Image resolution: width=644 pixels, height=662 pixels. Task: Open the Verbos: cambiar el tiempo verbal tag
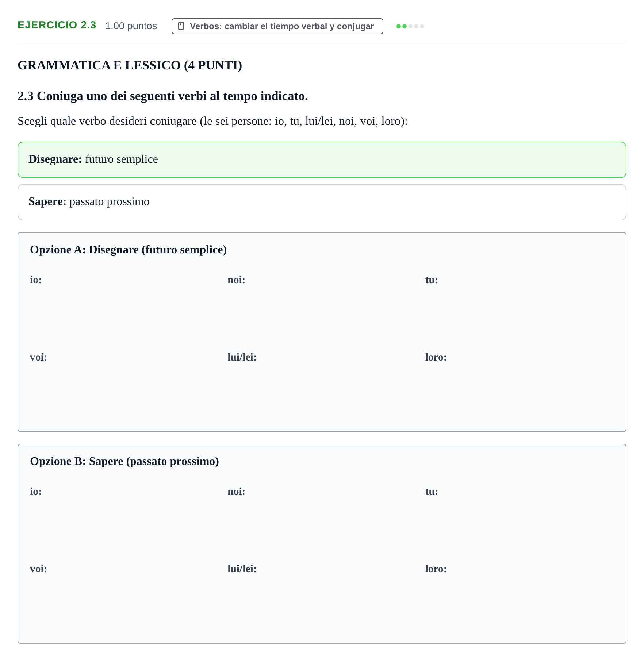click(x=277, y=26)
